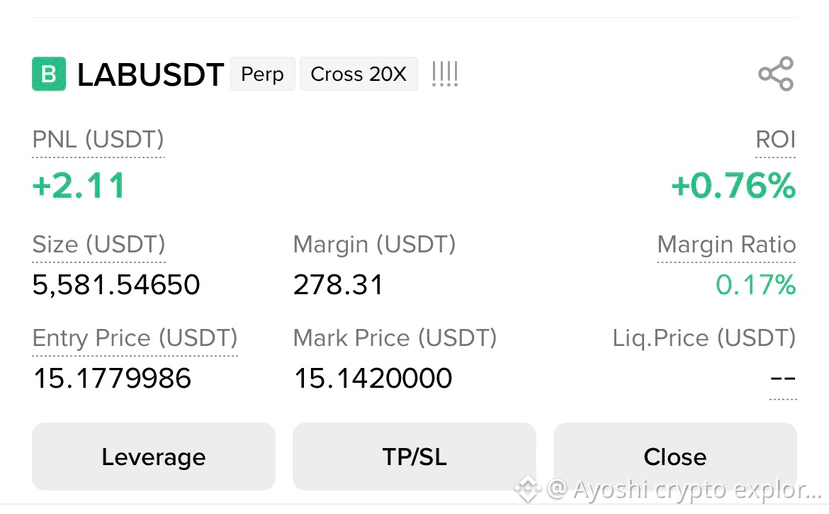Select the Cross 20X margin tag

[x=358, y=74]
